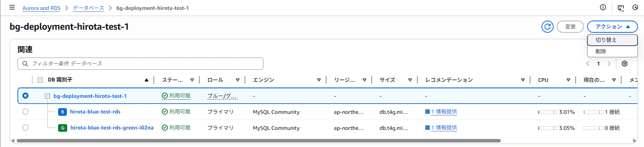Sort by DB識別子 ascending arrow

point(147,80)
